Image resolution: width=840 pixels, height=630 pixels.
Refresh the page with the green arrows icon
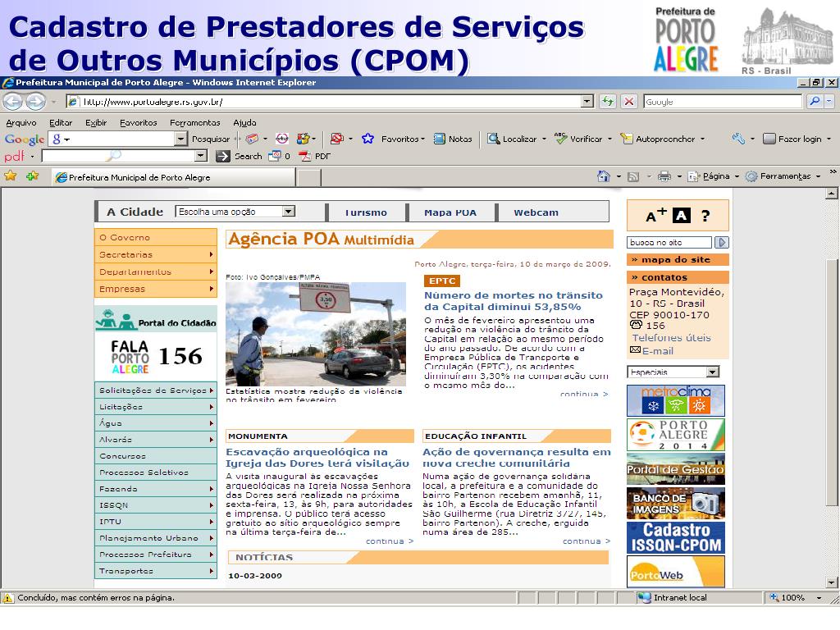(x=607, y=101)
